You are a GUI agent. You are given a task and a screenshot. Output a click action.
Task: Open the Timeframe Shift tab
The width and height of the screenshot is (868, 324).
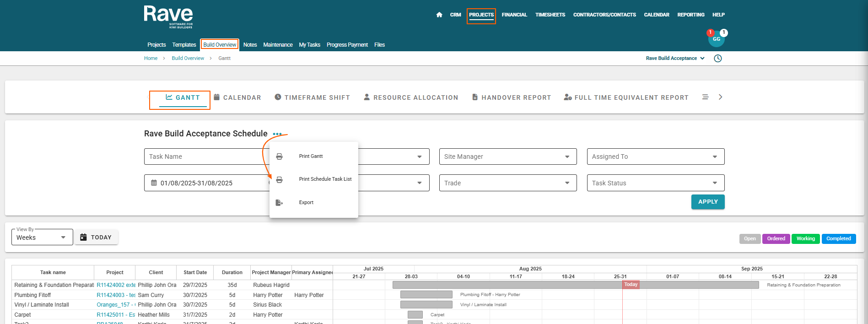pyautogui.click(x=312, y=97)
